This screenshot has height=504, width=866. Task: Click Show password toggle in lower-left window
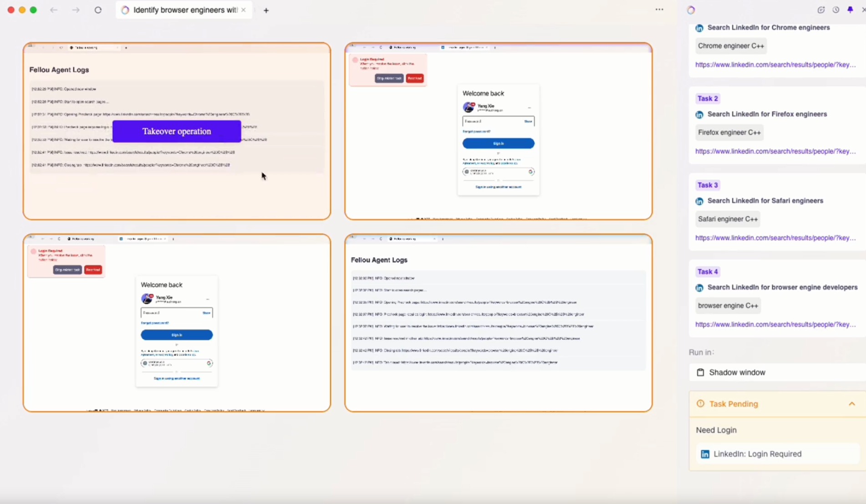[206, 313]
